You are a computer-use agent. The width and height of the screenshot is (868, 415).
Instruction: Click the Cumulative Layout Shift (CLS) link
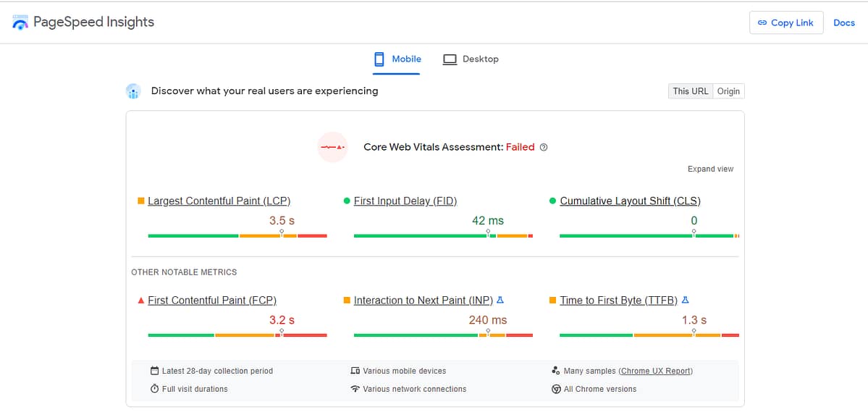click(x=630, y=201)
